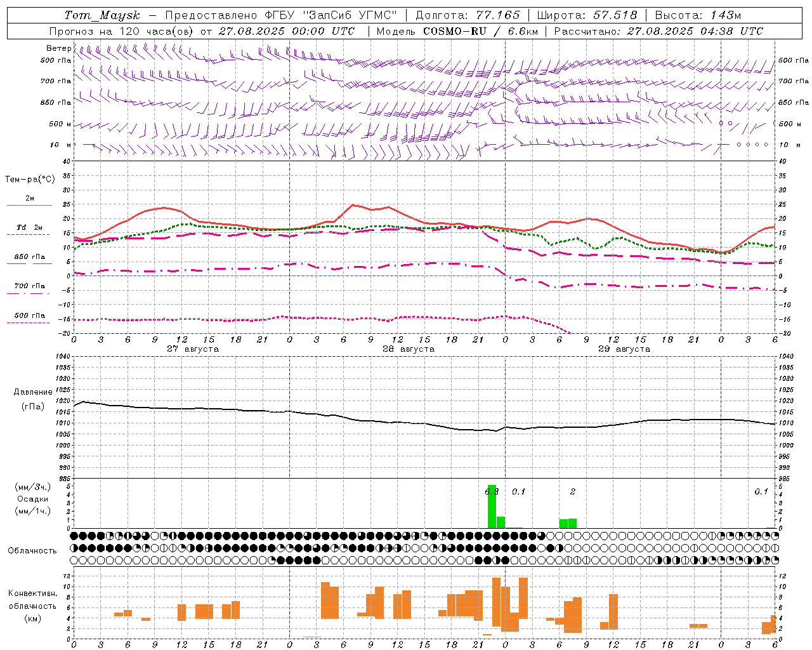
Task: Select the text 'Предоставлено ФГБУ "ЗапСиб УГМС"'
Action: (x=281, y=15)
